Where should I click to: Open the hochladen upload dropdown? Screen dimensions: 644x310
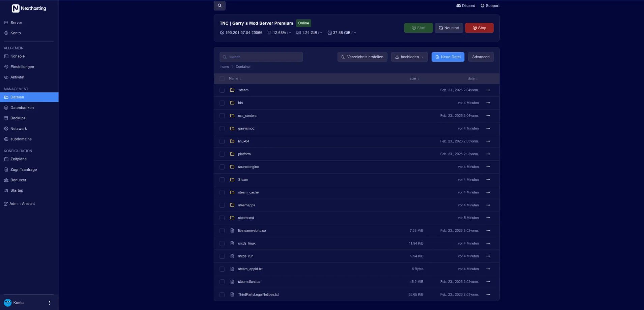tap(409, 57)
